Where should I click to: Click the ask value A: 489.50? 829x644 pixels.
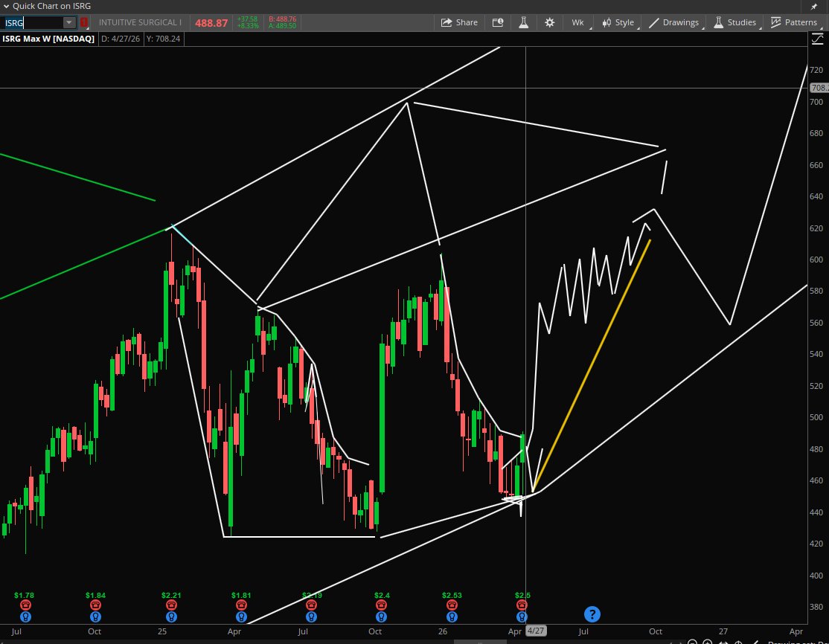[283, 26]
